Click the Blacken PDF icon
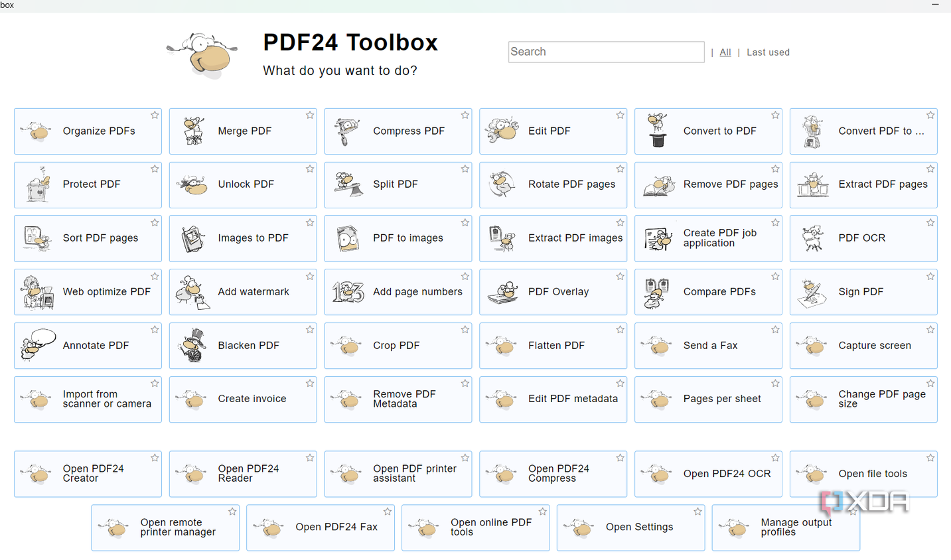This screenshot has height=560, width=951. 193,345
